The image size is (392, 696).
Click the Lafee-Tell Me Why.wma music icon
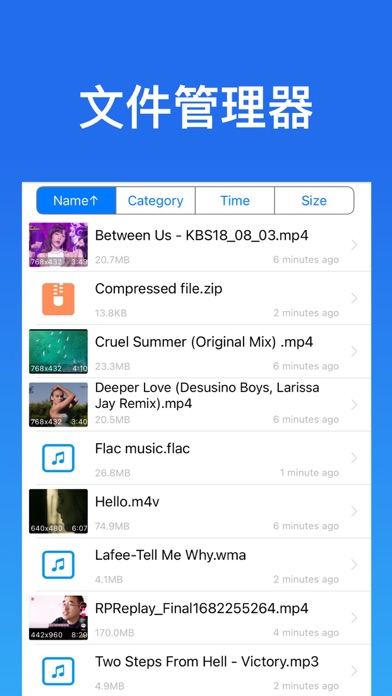(x=58, y=565)
